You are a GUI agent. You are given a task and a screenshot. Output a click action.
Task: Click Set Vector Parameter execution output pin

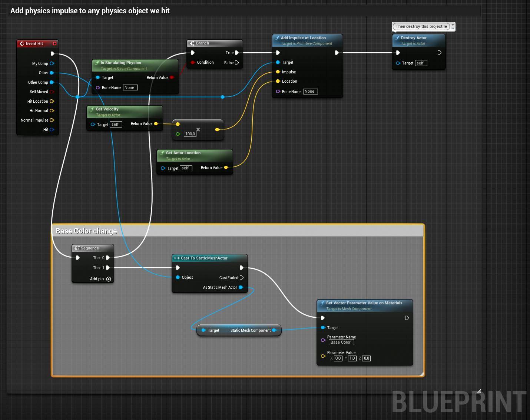(x=407, y=318)
